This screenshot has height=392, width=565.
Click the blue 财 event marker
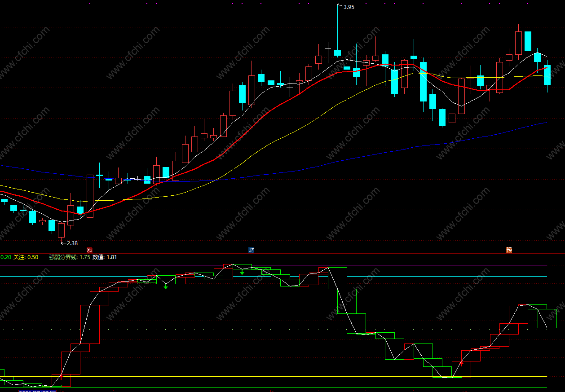251,250
